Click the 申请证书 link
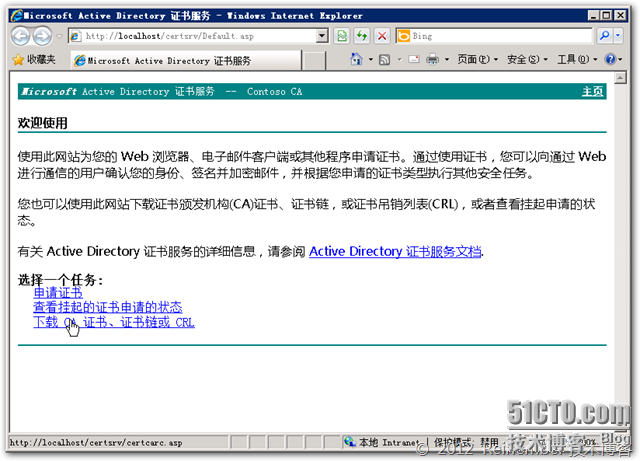The height and width of the screenshot is (461, 640). click(x=58, y=293)
